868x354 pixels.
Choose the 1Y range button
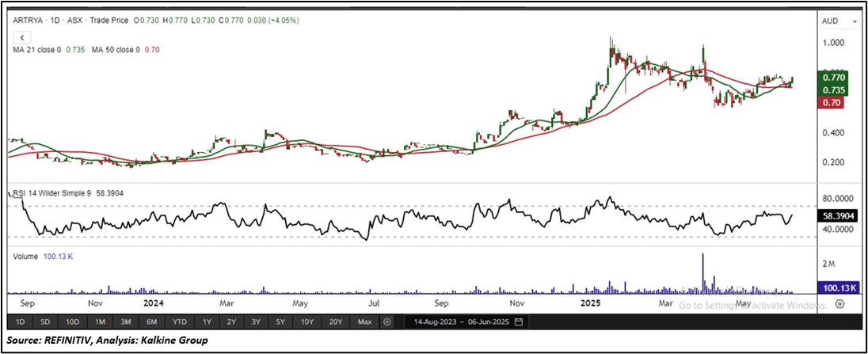[207, 322]
